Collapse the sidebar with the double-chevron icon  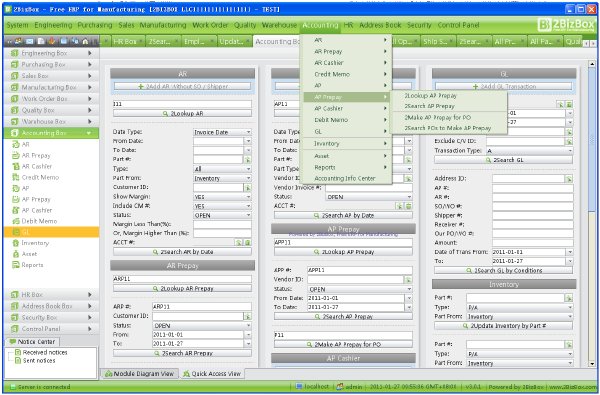[9, 41]
